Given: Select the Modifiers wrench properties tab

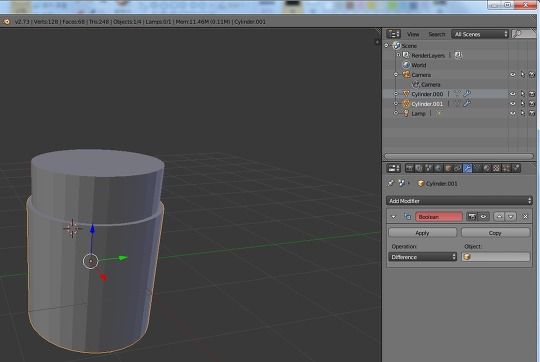Looking at the screenshot, I should [x=467, y=168].
